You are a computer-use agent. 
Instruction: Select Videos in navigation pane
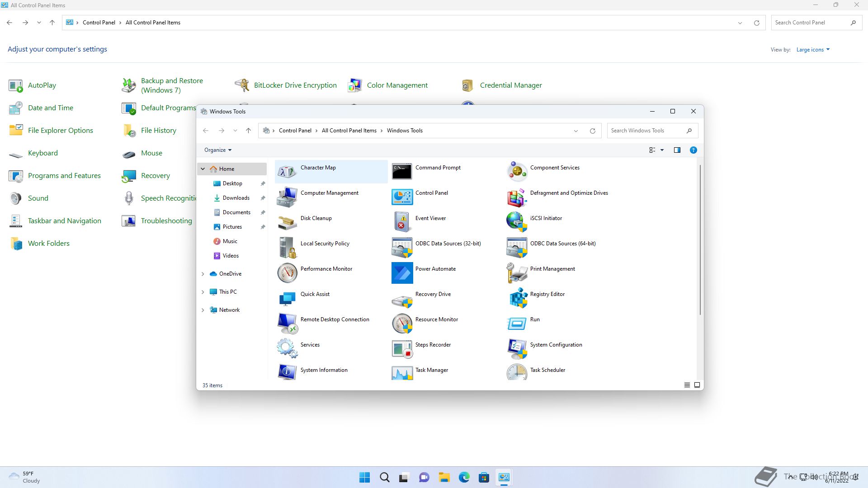tap(231, 256)
